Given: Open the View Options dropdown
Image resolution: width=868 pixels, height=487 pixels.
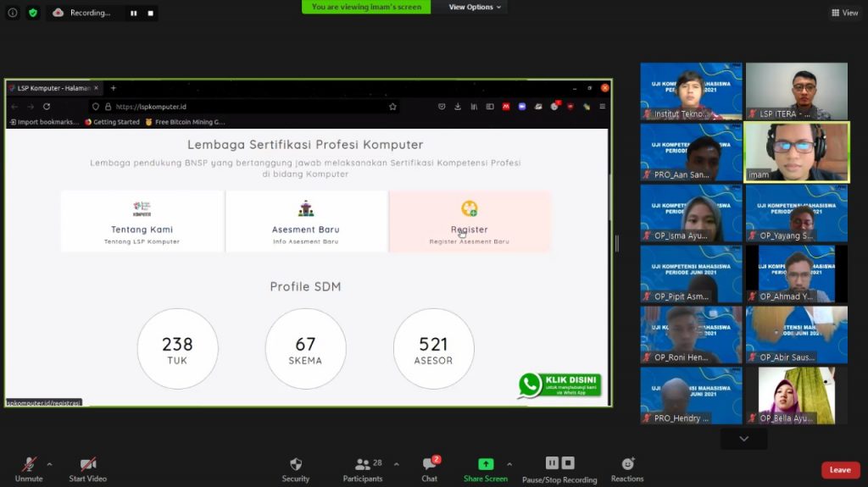Looking at the screenshot, I should (x=475, y=7).
